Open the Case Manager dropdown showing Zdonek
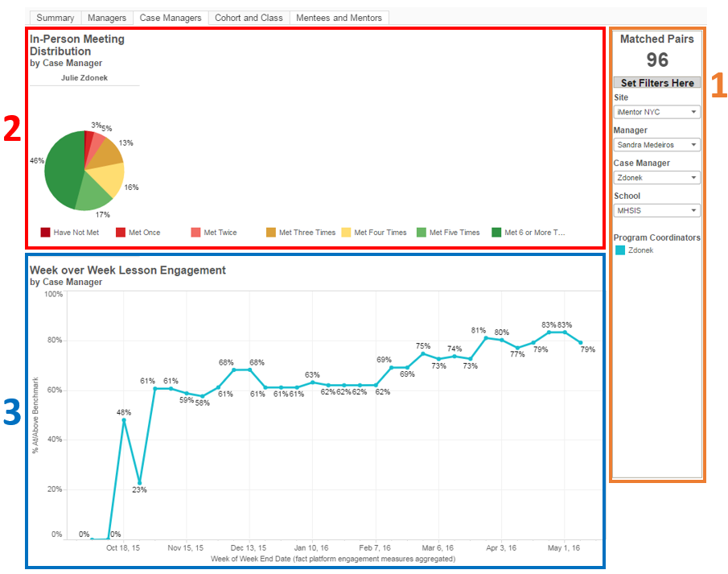 [656, 178]
